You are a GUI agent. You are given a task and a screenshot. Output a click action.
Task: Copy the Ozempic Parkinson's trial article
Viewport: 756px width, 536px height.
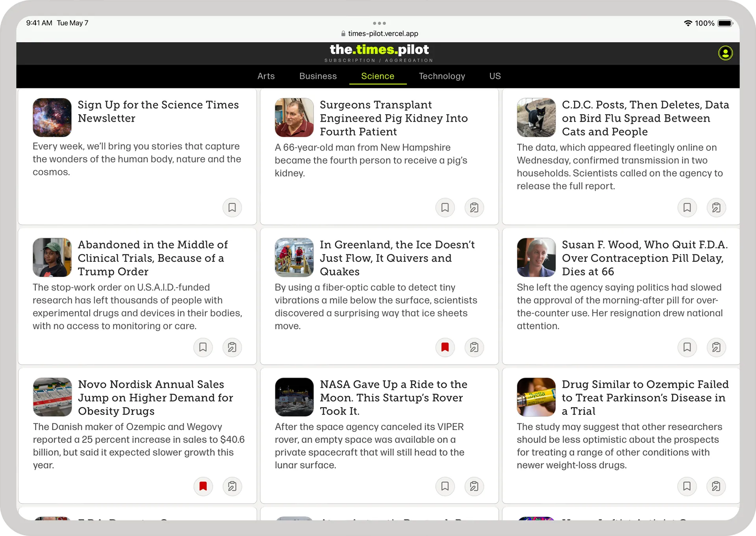click(716, 486)
